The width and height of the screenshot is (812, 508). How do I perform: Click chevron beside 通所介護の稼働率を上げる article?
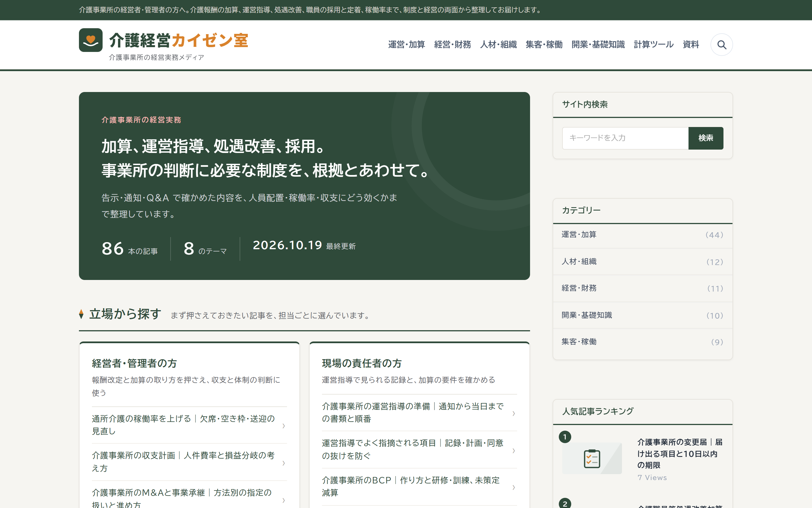point(284,426)
